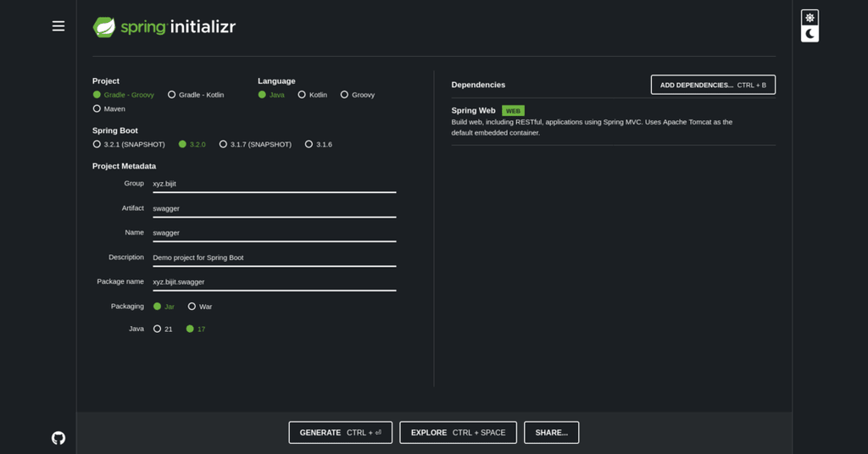Viewport: 868px width, 454px height.
Task: Choose Kotlin as the language
Action: tap(312, 95)
